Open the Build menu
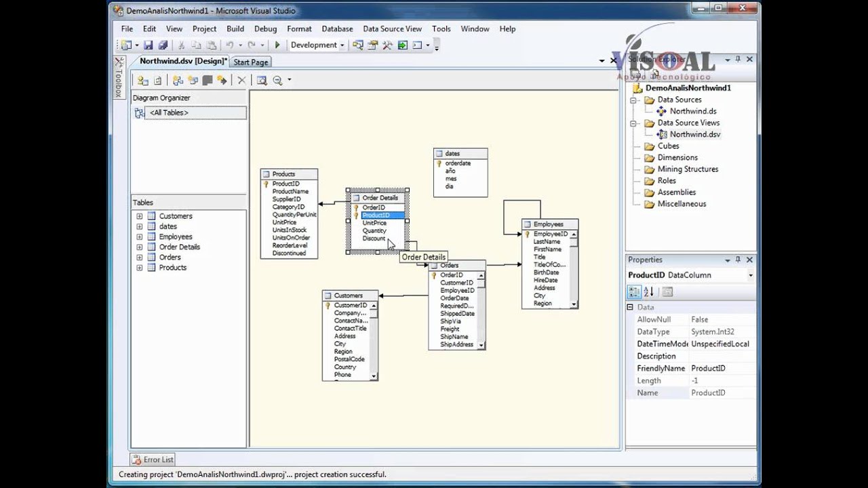Viewport: 868px width, 488px height. pyautogui.click(x=235, y=28)
